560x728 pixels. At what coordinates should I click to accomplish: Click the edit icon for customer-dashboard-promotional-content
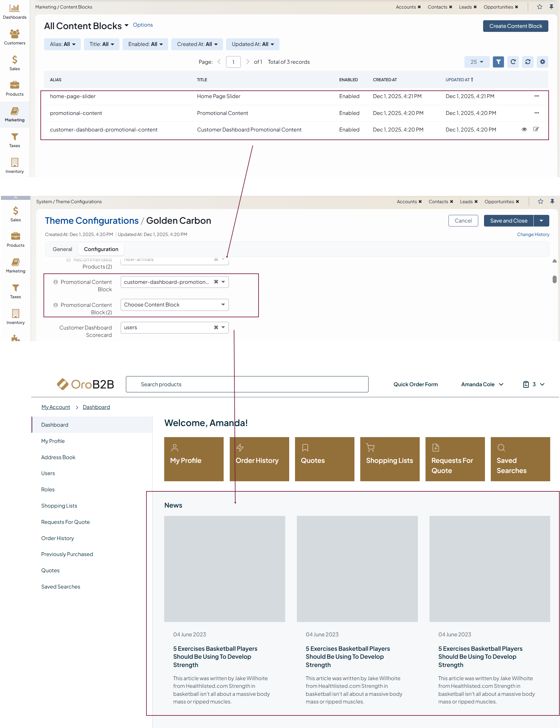tap(536, 129)
